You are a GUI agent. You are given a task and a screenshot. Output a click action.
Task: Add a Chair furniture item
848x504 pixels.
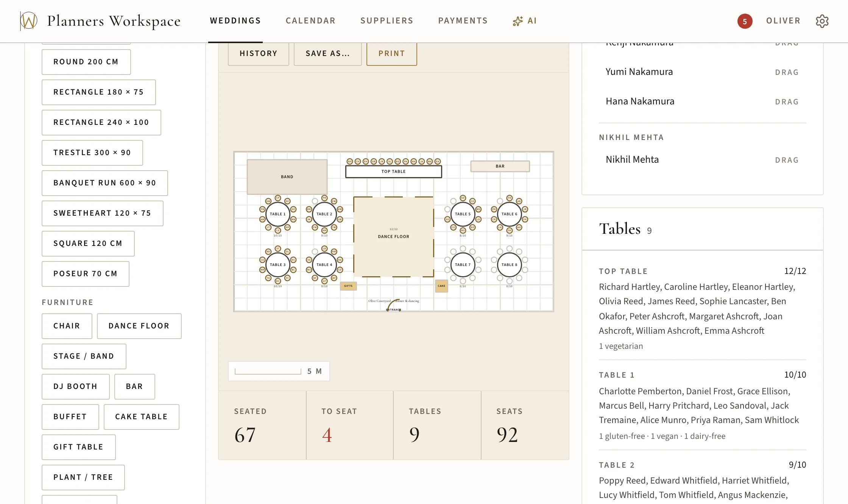67,326
